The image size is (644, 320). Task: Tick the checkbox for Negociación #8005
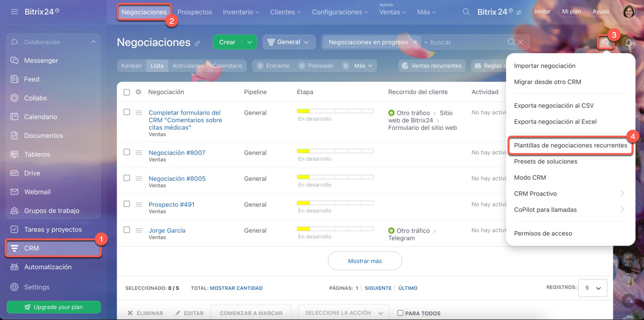tap(127, 178)
